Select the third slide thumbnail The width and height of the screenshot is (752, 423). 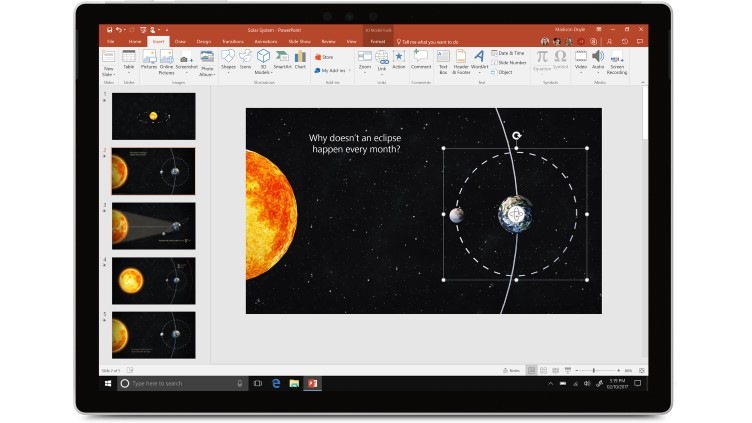[x=153, y=225]
